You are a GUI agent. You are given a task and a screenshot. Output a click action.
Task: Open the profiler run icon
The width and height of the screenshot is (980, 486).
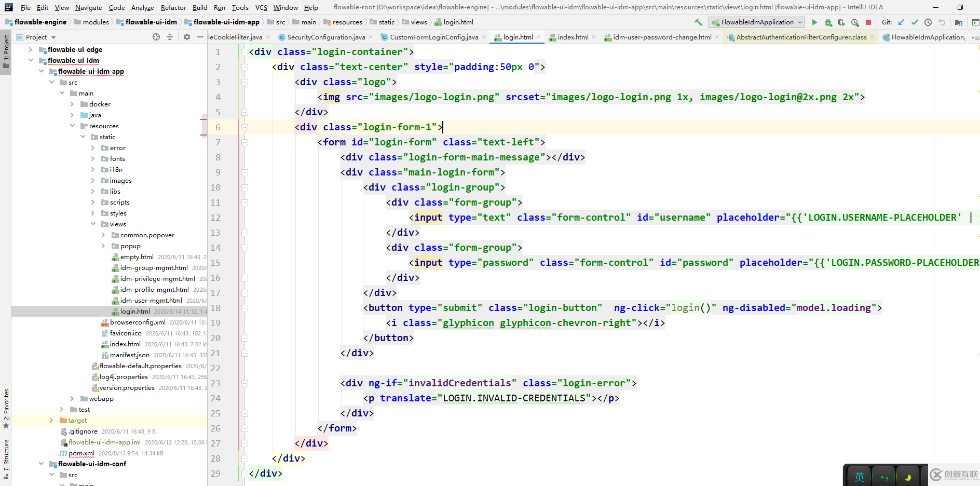tap(855, 22)
